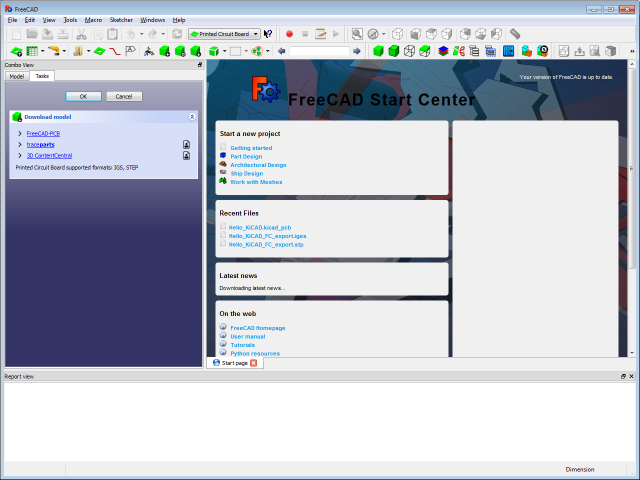The image size is (640, 480).
Task: Open the draw style dropdown arrow
Action: [x=383, y=34]
